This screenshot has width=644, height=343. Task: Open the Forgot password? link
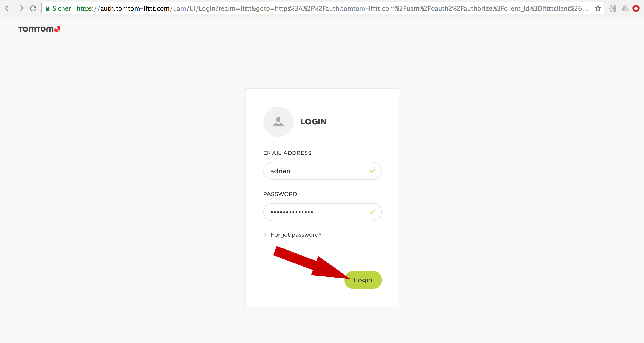point(296,235)
